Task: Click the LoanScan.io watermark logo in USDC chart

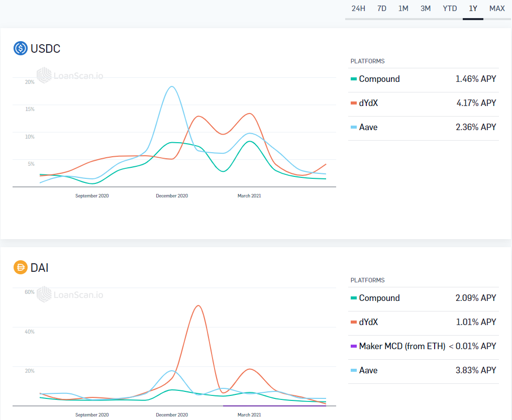Action: [x=70, y=76]
